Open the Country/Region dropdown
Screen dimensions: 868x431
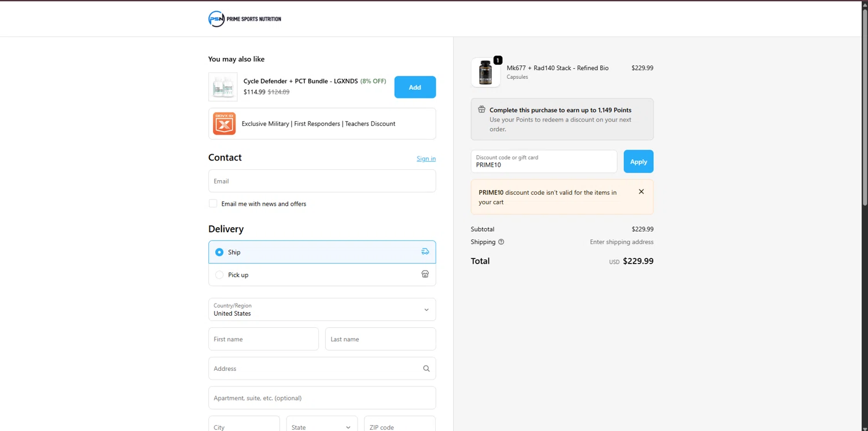tap(322, 309)
